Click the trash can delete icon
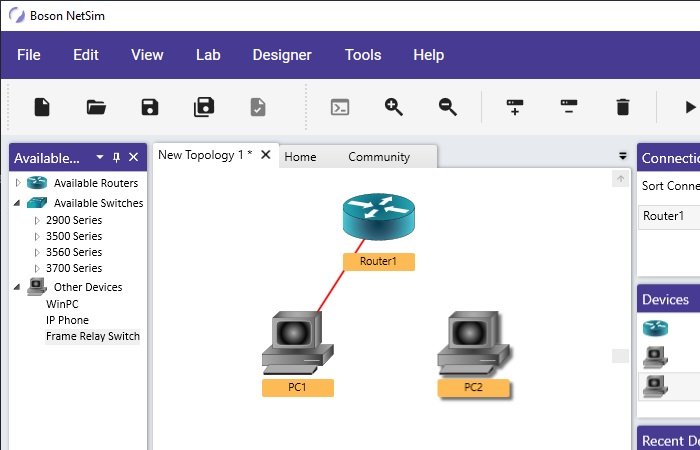 click(623, 107)
